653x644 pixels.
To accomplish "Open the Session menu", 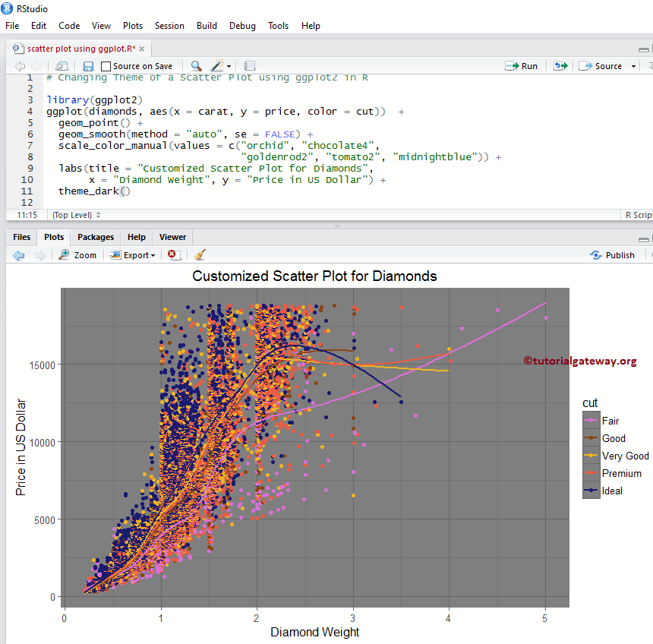I will tap(169, 25).
